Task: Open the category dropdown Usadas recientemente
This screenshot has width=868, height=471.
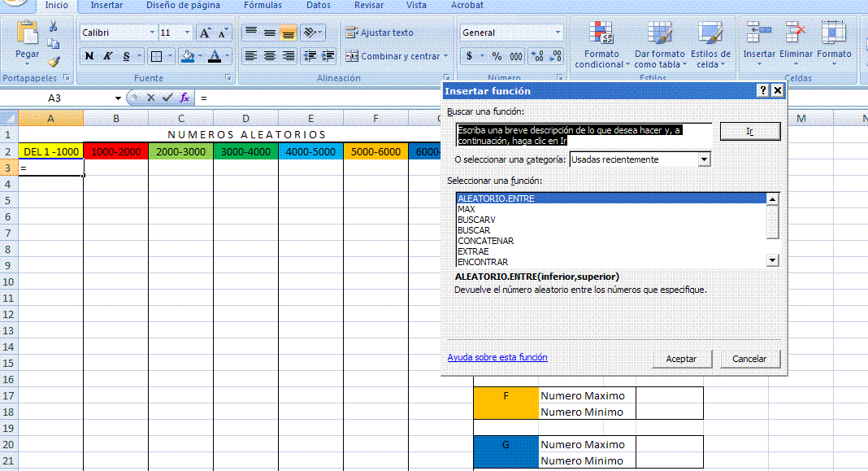Action: pyautogui.click(x=704, y=159)
